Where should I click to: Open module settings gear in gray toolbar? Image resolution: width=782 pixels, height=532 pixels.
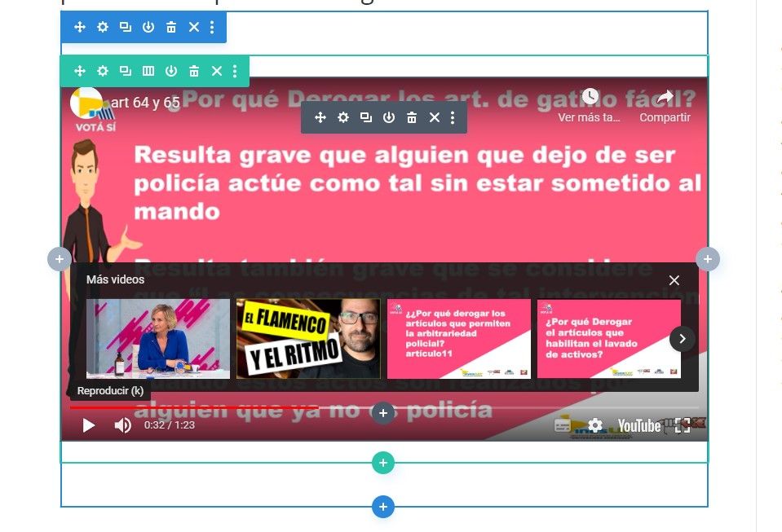coord(343,117)
